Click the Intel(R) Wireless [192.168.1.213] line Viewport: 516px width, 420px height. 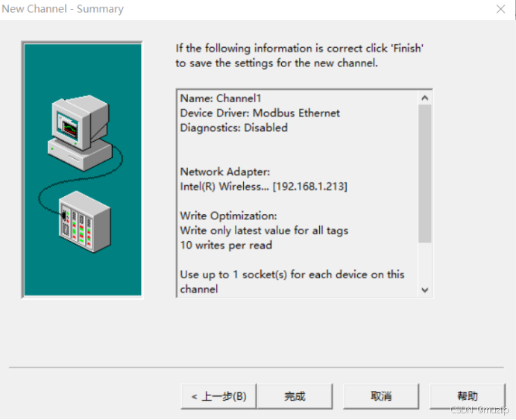pos(263,187)
